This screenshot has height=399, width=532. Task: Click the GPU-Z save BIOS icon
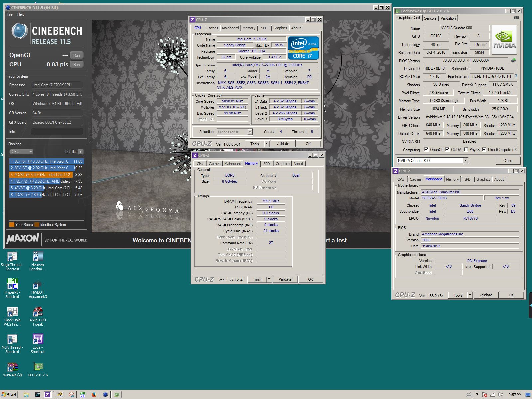pyautogui.click(x=513, y=60)
